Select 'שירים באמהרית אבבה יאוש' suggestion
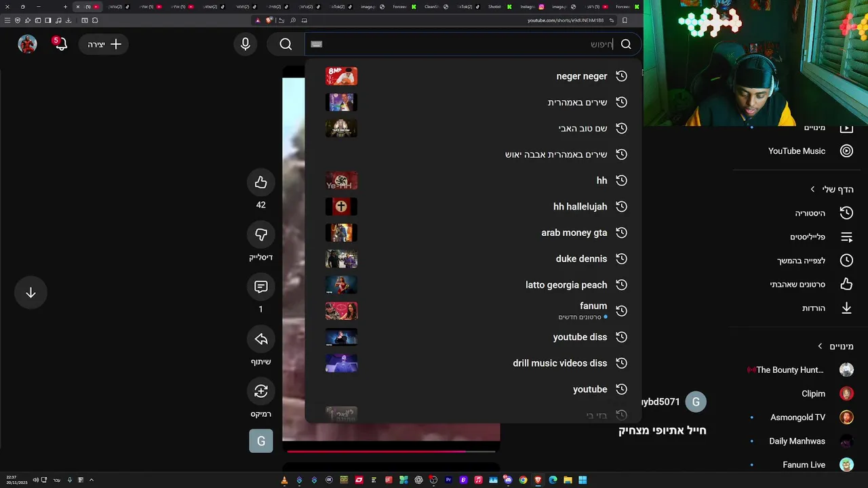Viewport: 868px width, 488px height. tap(473, 155)
